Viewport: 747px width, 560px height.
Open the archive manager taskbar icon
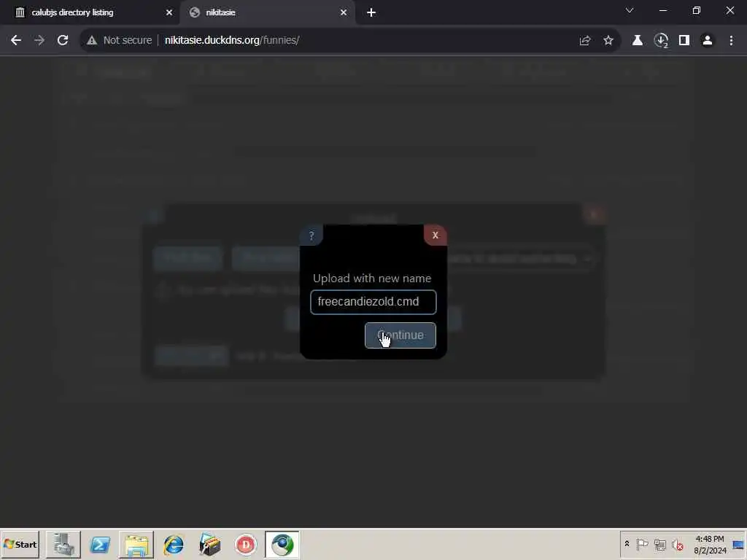(x=209, y=544)
